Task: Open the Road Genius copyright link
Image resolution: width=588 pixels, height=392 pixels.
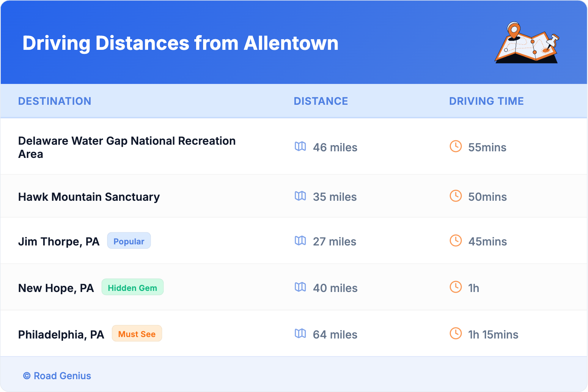Action: coord(57,376)
